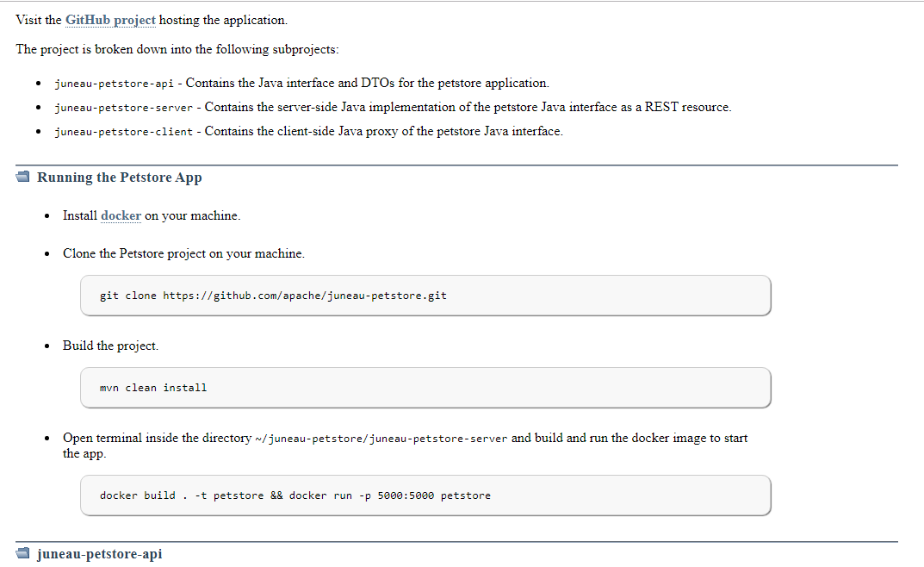This screenshot has height=567, width=924.
Task: Click the git clone command code box
Action: [425, 296]
